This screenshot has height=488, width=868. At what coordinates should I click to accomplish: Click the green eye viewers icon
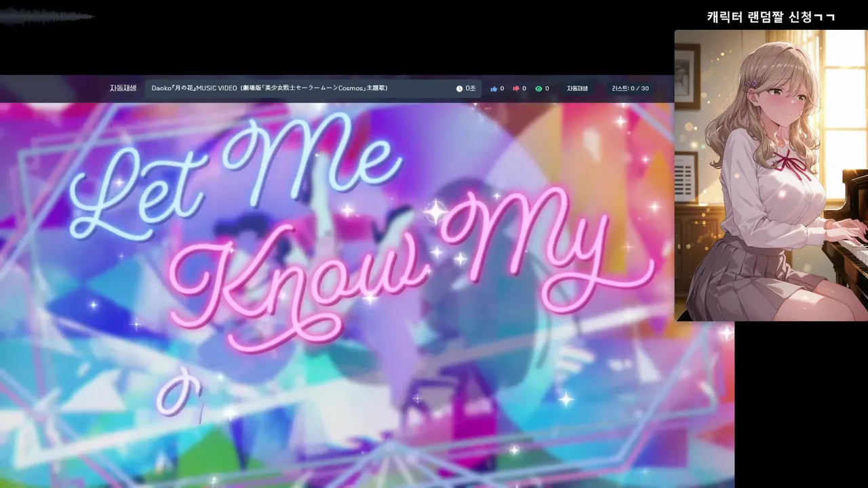(538, 89)
